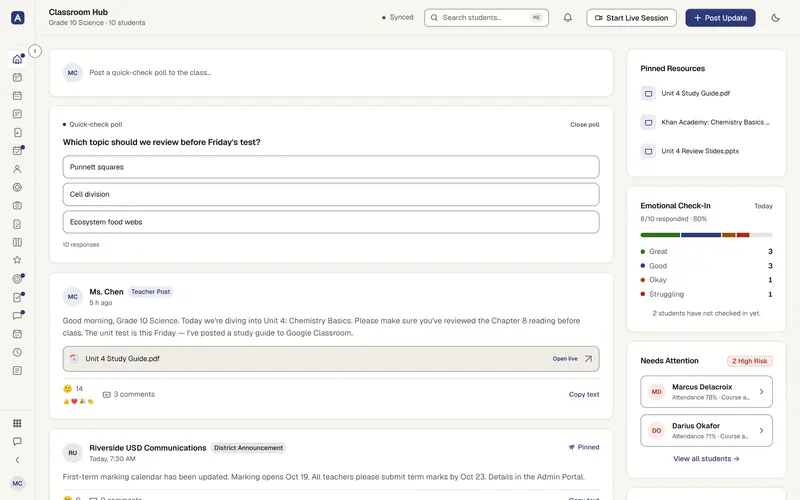
Task: Click the pin icon next to Pinned
Action: click(571, 447)
